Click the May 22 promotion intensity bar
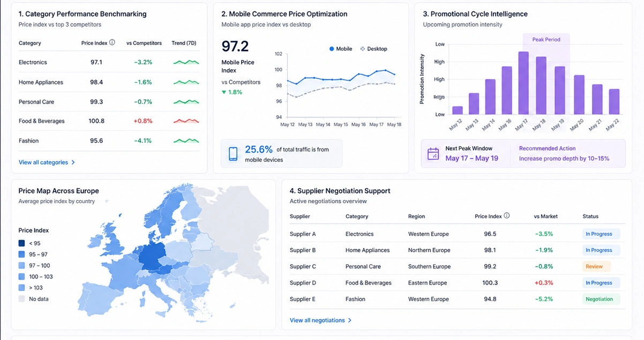This screenshot has height=340, width=644. point(614,102)
